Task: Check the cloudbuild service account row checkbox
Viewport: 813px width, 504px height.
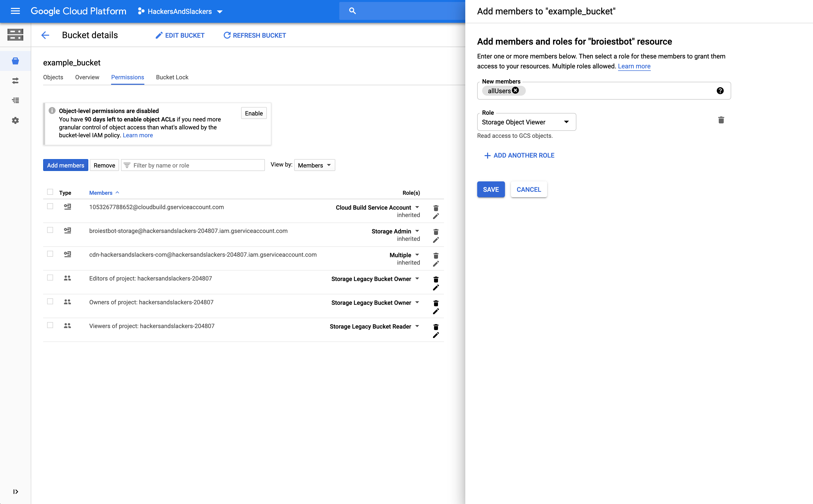Action: click(x=50, y=206)
